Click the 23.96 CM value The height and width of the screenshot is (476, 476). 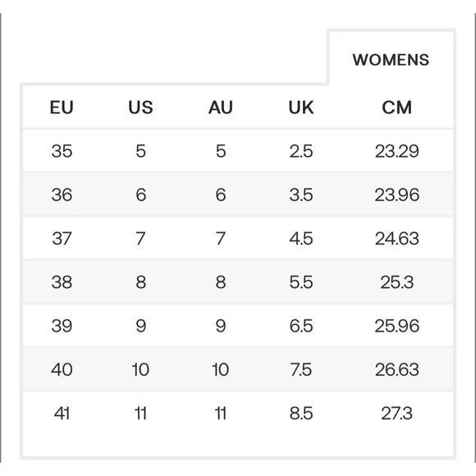[x=396, y=195]
